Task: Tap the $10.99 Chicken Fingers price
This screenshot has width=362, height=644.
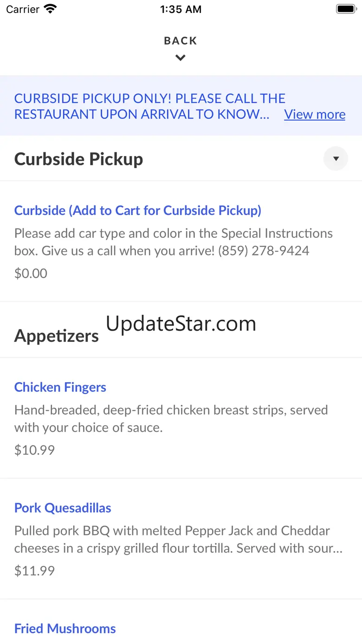Action: point(34,449)
